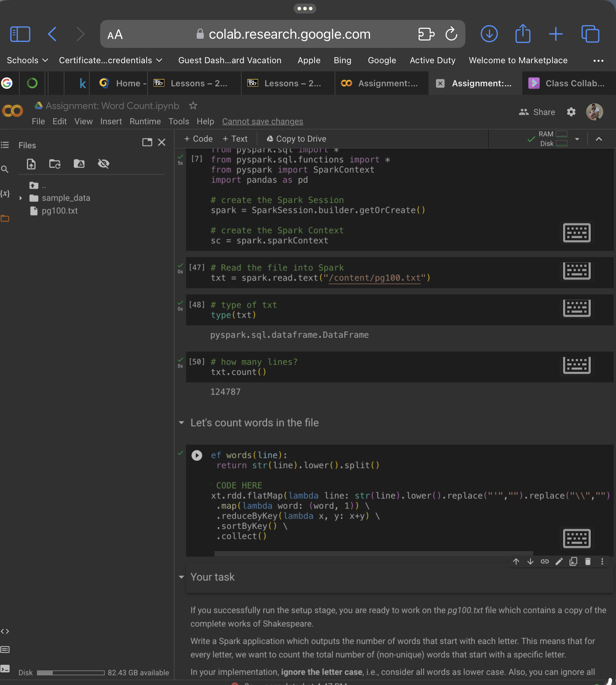Move the cell up with arrow icon
This screenshot has height=685, width=616.
tap(516, 561)
